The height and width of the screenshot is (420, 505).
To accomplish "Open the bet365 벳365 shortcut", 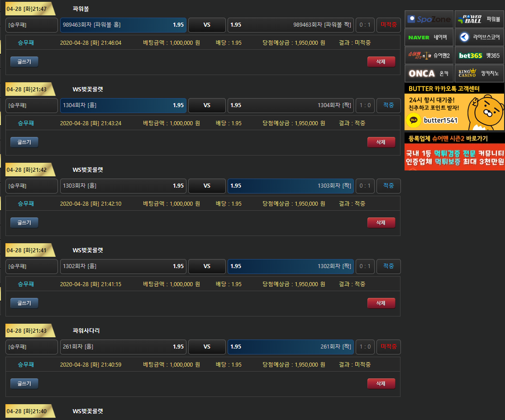I will 479,55.
